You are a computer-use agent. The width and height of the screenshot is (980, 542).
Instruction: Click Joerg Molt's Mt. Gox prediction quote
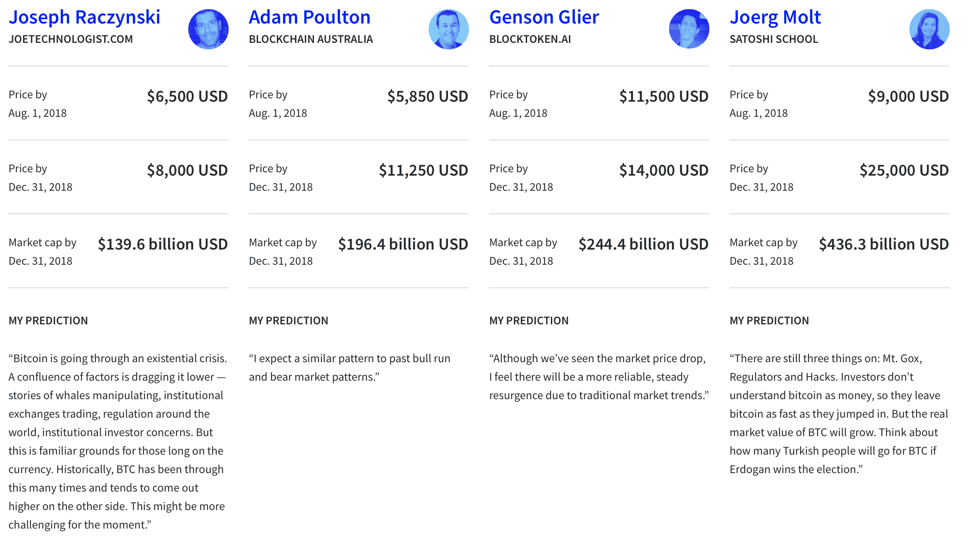tap(839, 414)
